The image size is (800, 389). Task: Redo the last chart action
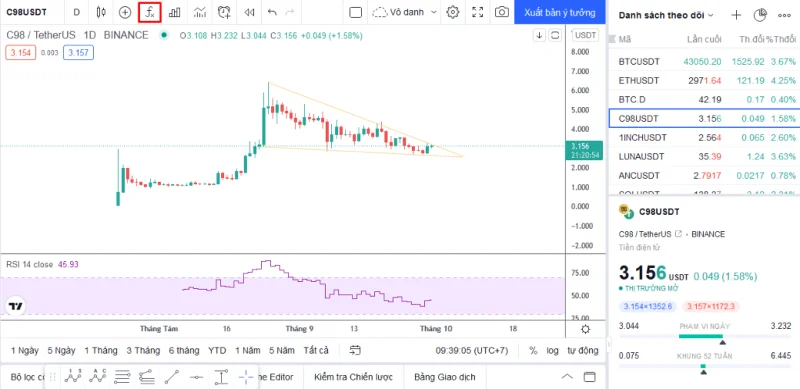[290, 12]
